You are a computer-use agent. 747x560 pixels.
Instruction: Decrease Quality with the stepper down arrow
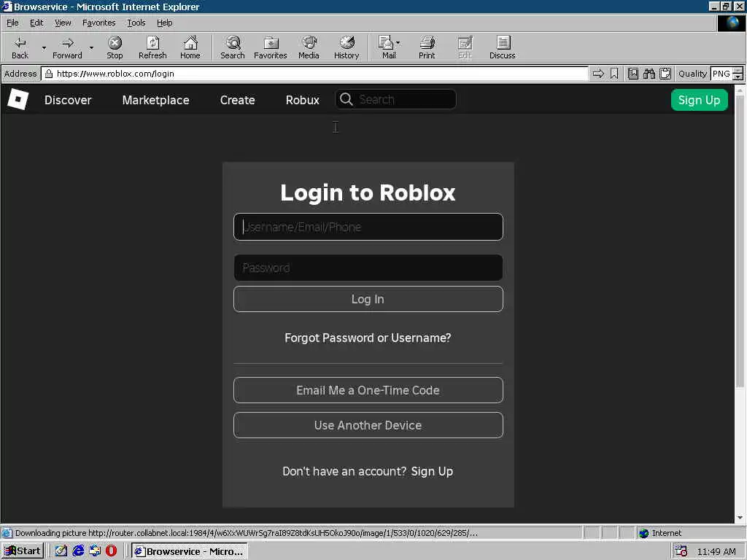point(738,77)
